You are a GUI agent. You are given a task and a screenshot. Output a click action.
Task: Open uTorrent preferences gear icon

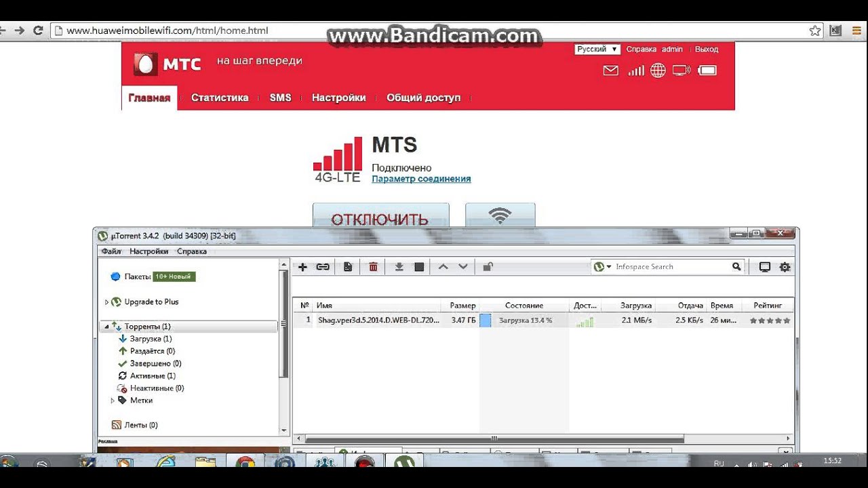tap(785, 267)
